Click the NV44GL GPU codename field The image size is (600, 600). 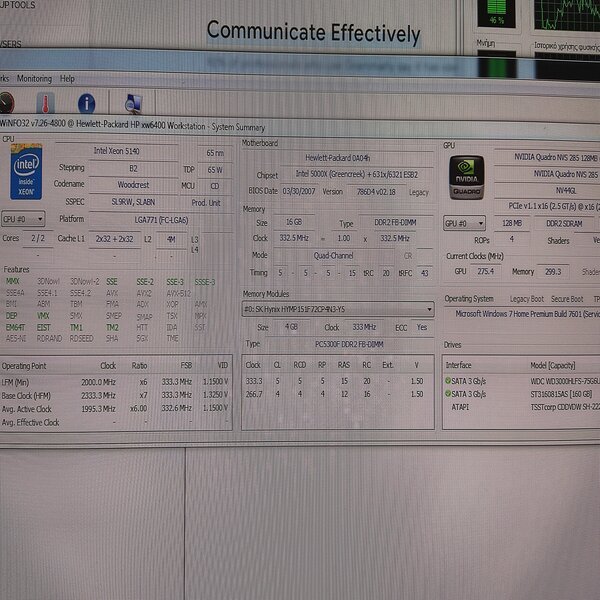click(x=547, y=190)
